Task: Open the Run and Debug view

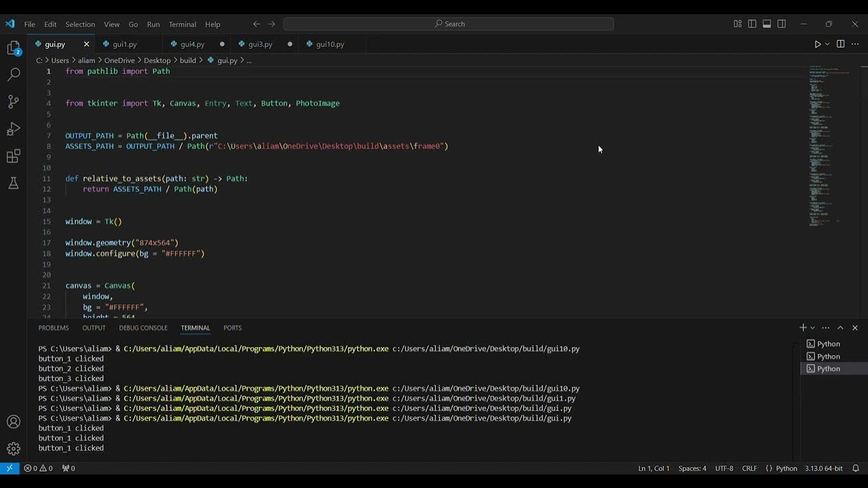Action: (x=14, y=129)
